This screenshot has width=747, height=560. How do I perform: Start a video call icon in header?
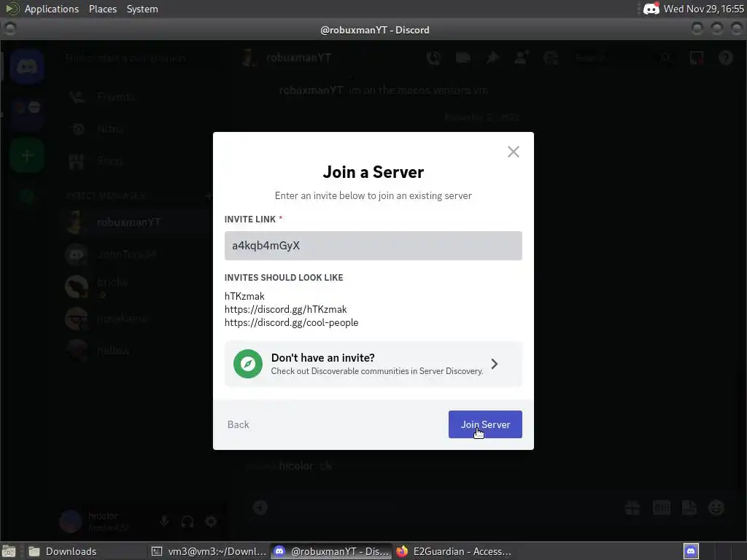[463, 58]
